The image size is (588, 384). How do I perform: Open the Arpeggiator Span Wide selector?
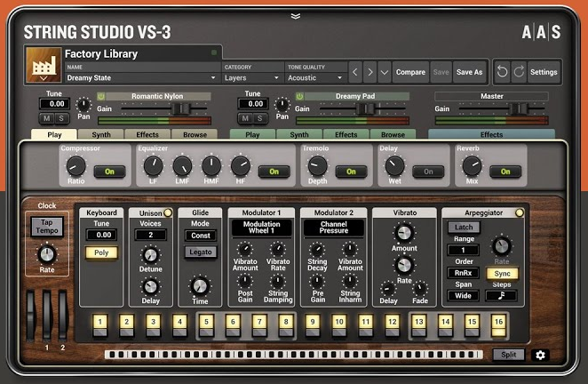coord(463,296)
